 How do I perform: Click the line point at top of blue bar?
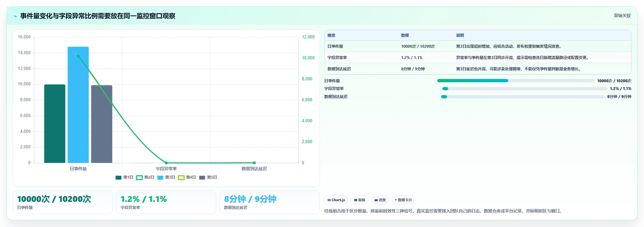(x=78, y=56)
